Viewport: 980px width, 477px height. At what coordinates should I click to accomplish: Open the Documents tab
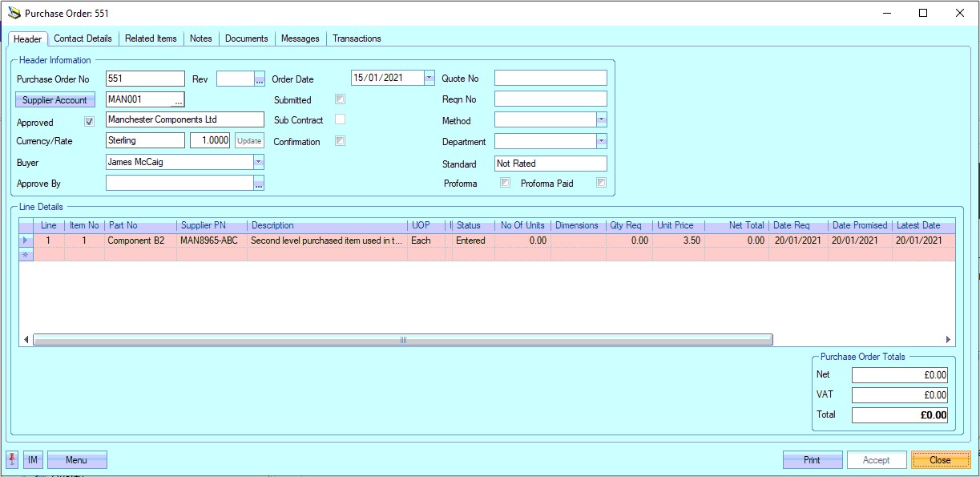pyautogui.click(x=246, y=38)
